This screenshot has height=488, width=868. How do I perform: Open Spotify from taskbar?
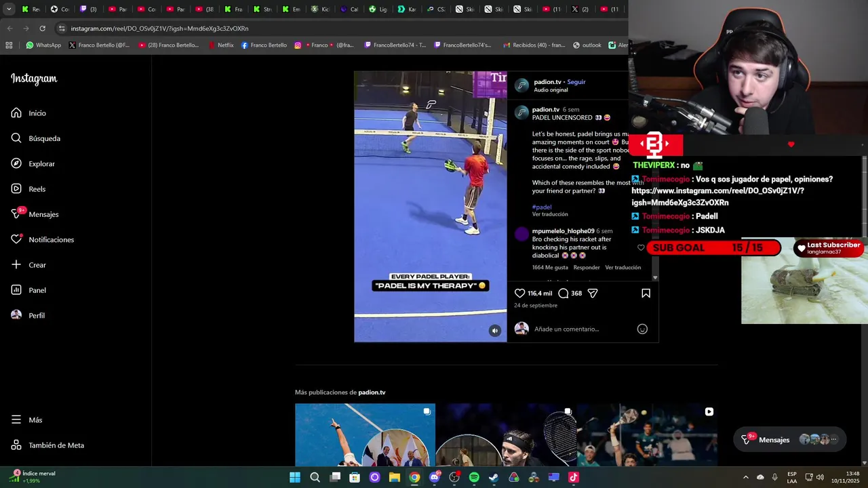[x=474, y=477]
